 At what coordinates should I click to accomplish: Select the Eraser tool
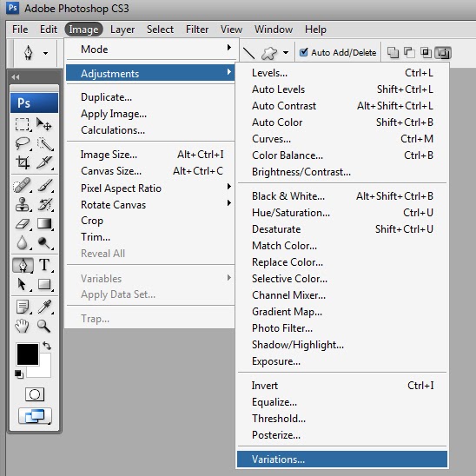(x=23, y=224)
